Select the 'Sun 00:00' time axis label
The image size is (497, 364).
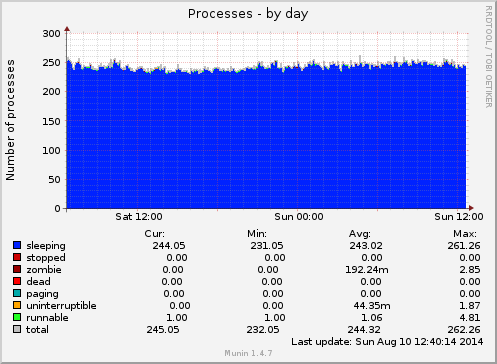[x=299, y=217]
